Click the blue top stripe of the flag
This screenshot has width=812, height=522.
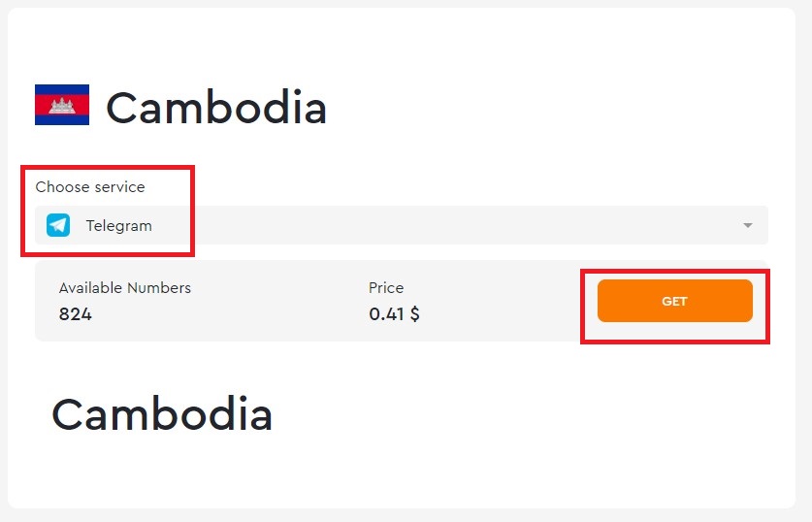pos(62,89)
